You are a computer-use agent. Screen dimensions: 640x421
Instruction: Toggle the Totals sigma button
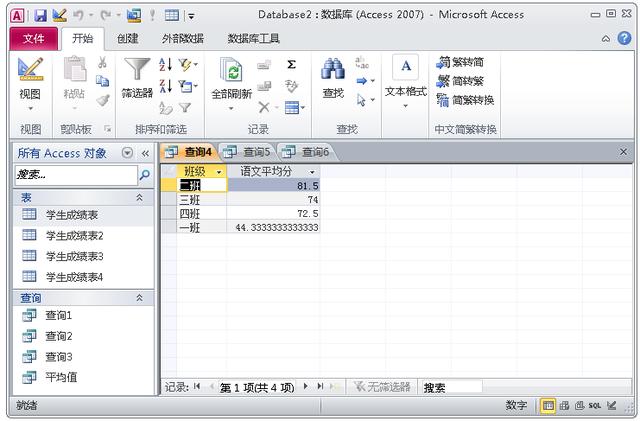291,65
